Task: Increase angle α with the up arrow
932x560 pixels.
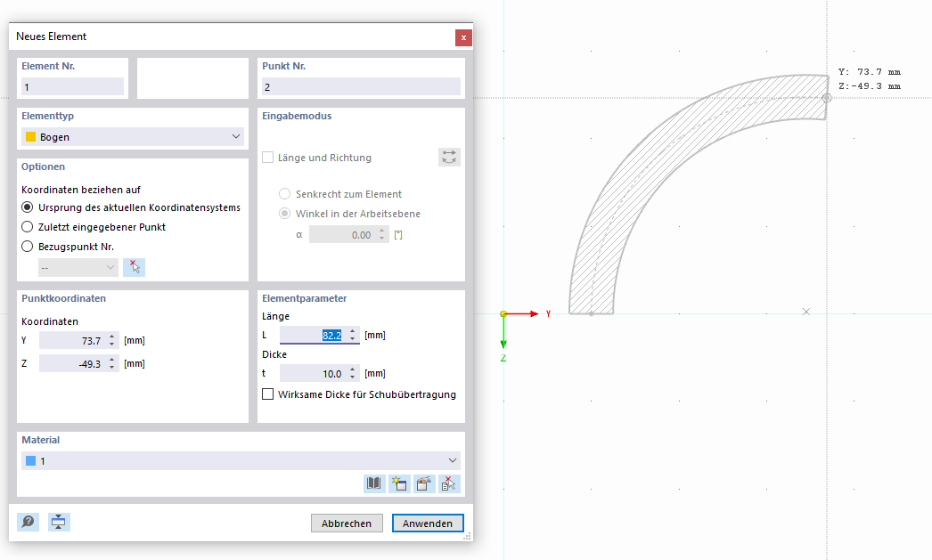Action: pos(382,231)
